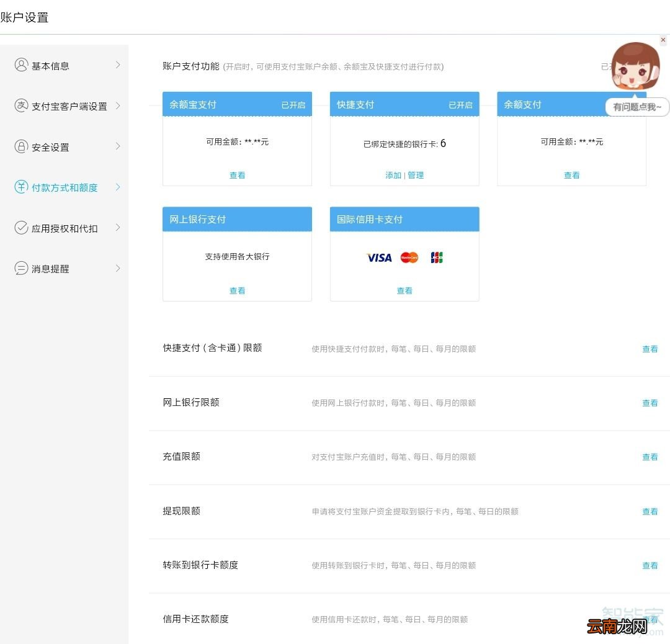Click the 提现限额 row label

point(181,511)
